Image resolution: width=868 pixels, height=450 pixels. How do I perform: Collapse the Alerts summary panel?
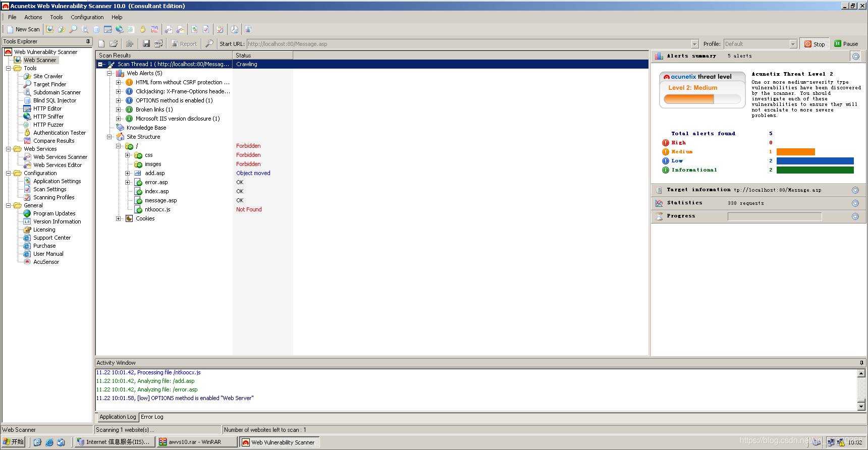click(x=855, y=56)
